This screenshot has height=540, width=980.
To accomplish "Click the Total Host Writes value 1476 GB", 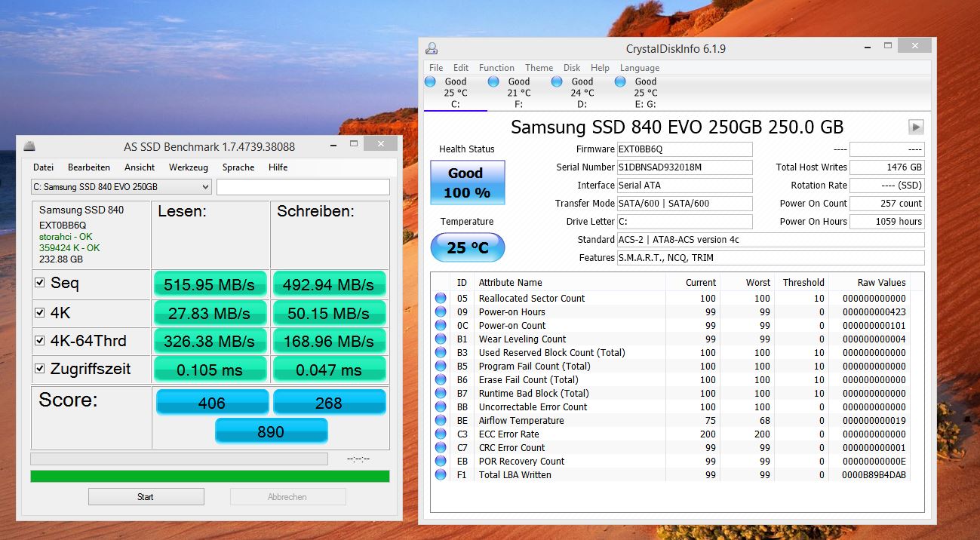I will pos(886,167).
